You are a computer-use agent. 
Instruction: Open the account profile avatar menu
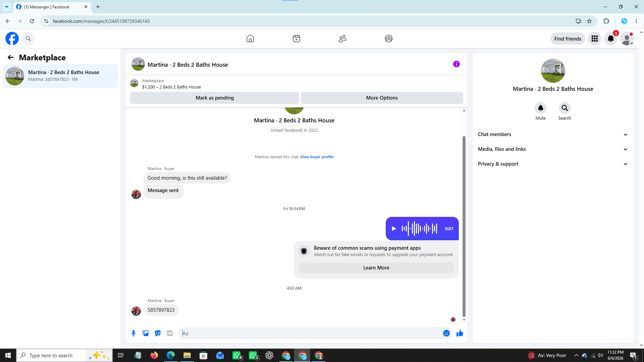pyautogui.click(x=627, y=39)
